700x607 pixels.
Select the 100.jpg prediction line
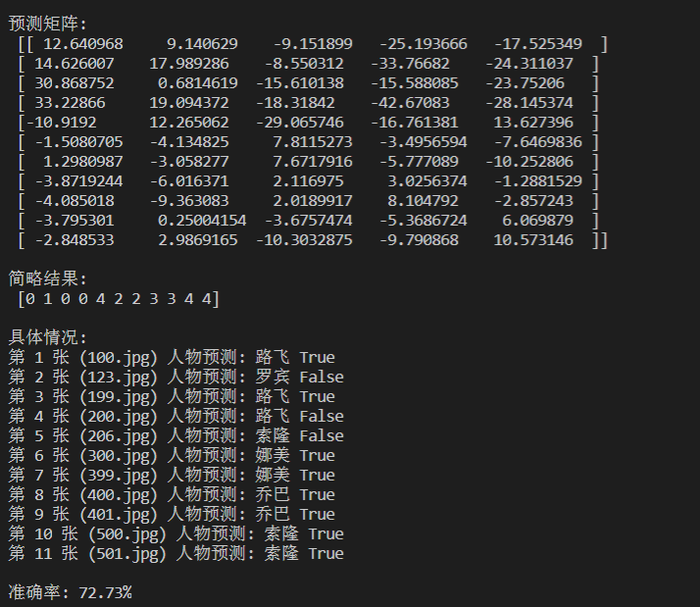[172, 357]
